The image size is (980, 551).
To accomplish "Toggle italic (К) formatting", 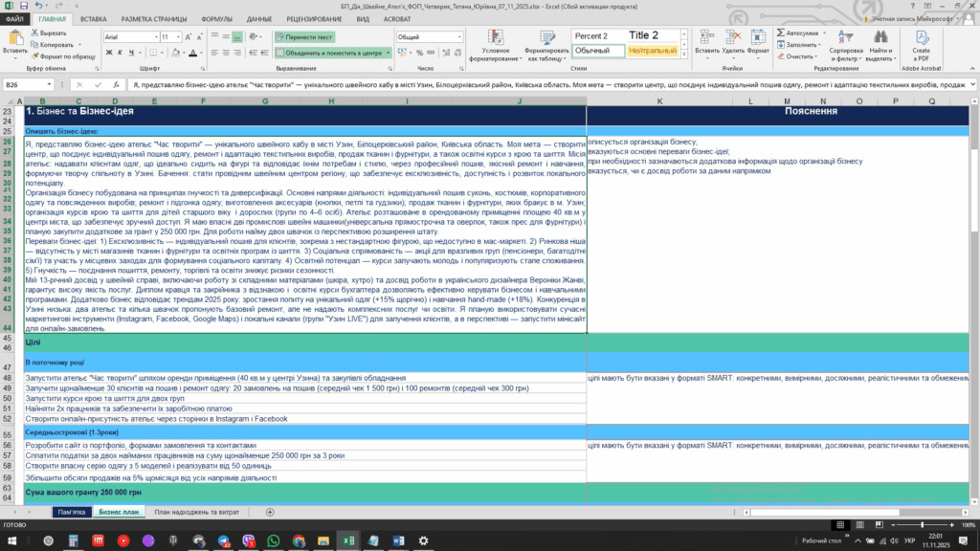I will point(121,54).
